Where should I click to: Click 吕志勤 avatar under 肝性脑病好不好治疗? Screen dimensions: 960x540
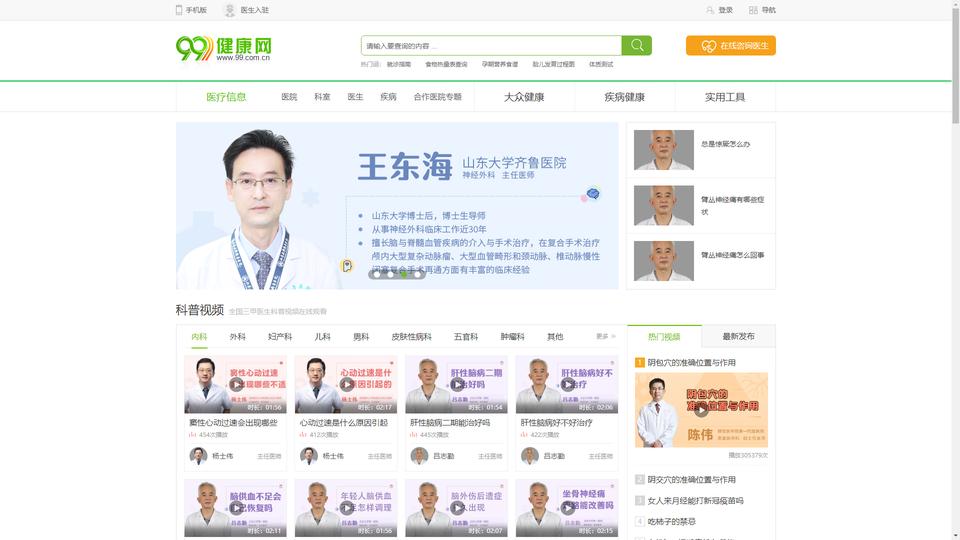[x=530, y=456]
